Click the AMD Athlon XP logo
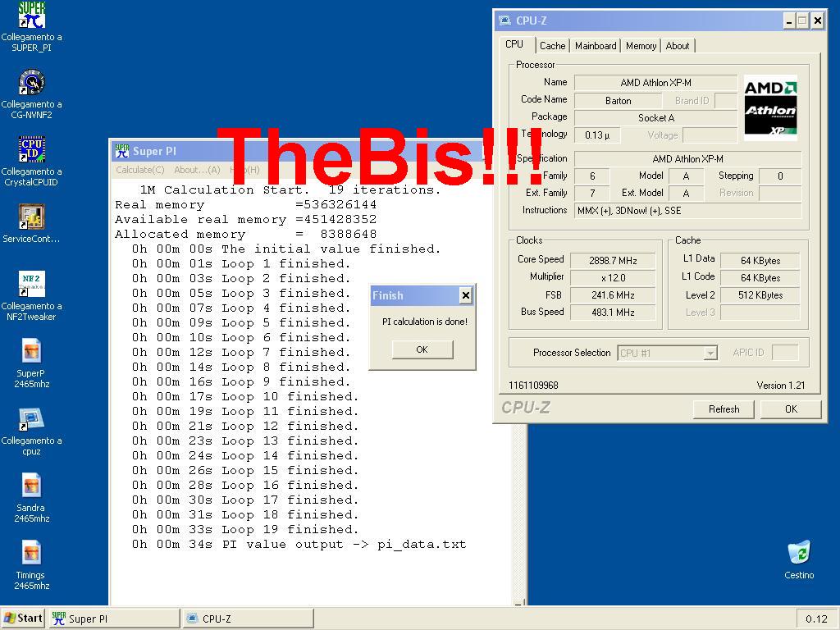 pyautogui.click(x=770, y=107)
